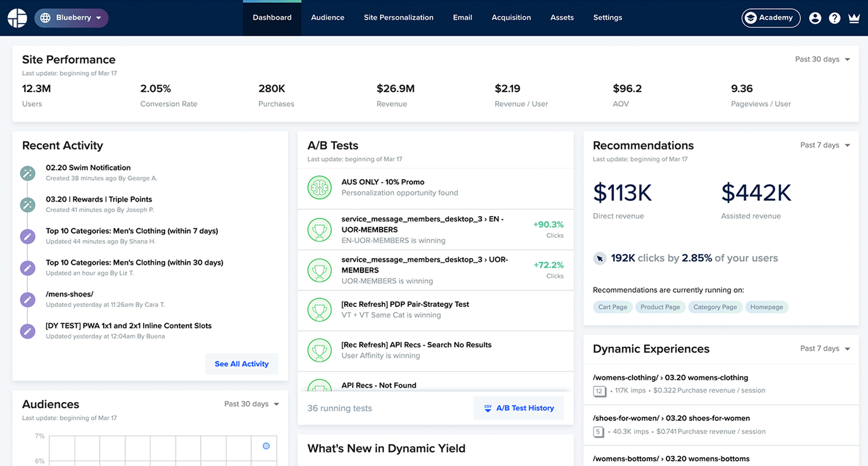Click the globe icon beside the Blueberry selector
Screen dimensions: 868x466
45,17
